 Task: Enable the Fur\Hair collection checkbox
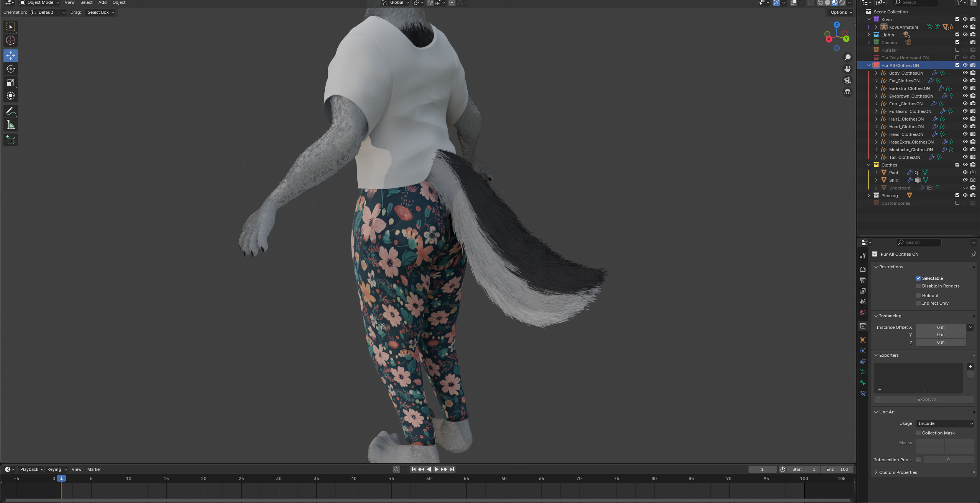click(957, 50)
